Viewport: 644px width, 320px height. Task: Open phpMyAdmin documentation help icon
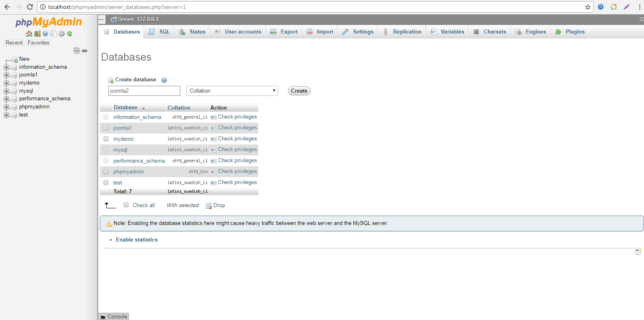tap(45, 34)
